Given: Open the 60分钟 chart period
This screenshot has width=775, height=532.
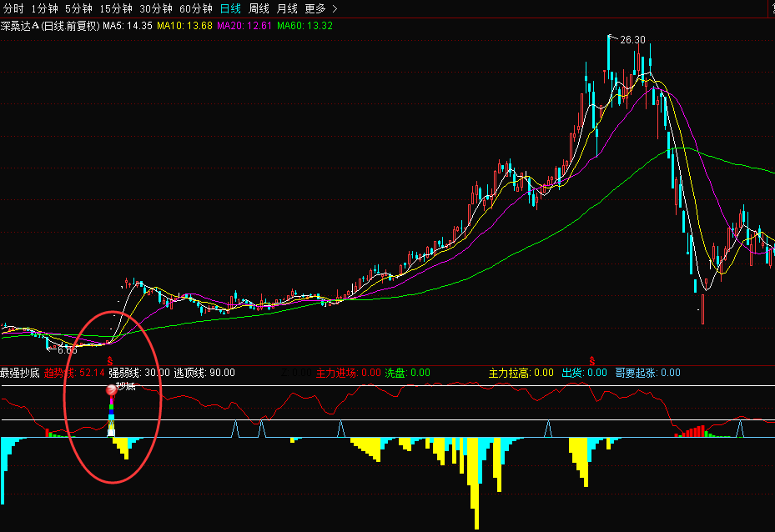Looking at the screenshot, I should point(195,9).
